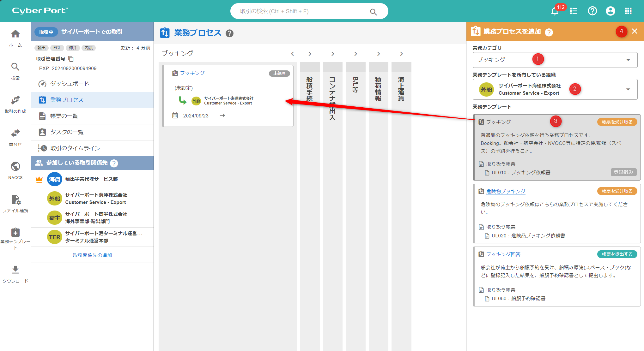Open 取引のタイムライン menu item
This screenshot has height=351, width=644.
pos(75,148)
